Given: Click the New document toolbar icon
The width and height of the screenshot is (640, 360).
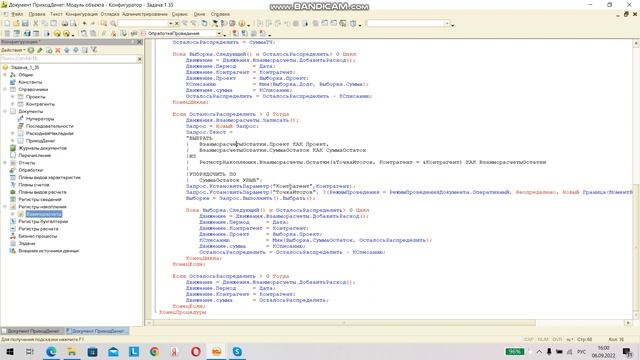Looking at the screenshot, I should coord(7,24).
